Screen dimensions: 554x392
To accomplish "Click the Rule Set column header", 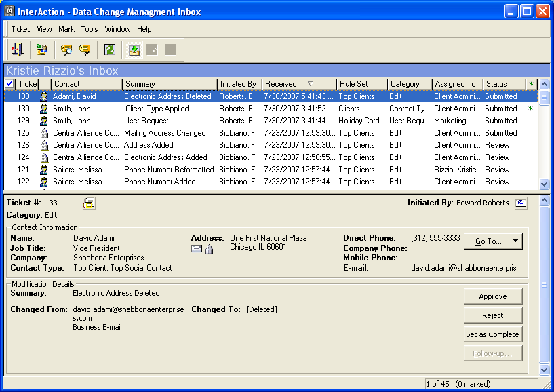I will point(362,84).
